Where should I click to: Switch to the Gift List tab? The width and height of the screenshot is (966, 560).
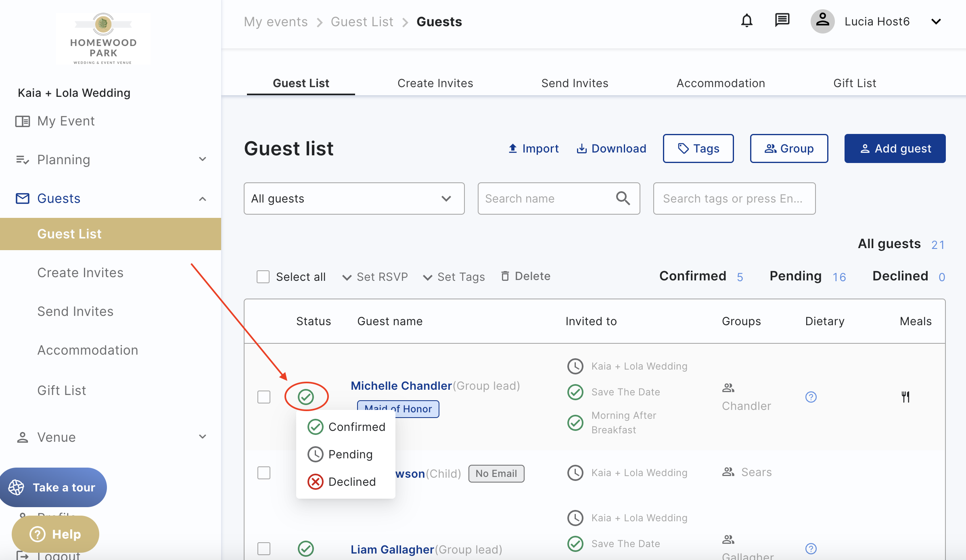pos(855,83)
